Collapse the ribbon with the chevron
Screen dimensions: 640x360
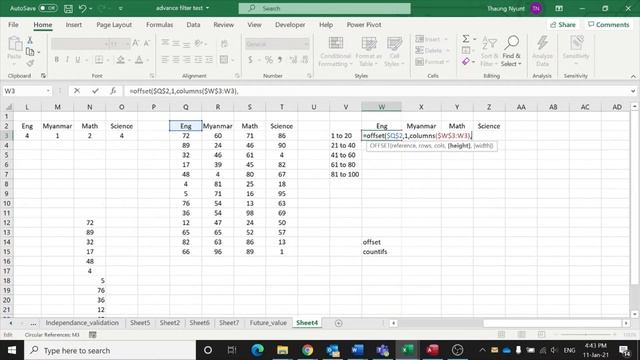coord(633,76)
